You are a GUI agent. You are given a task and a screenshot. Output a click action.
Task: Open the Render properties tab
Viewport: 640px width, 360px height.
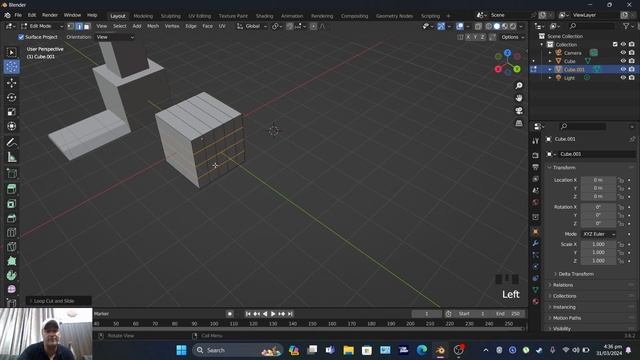(x=536, y=156)
